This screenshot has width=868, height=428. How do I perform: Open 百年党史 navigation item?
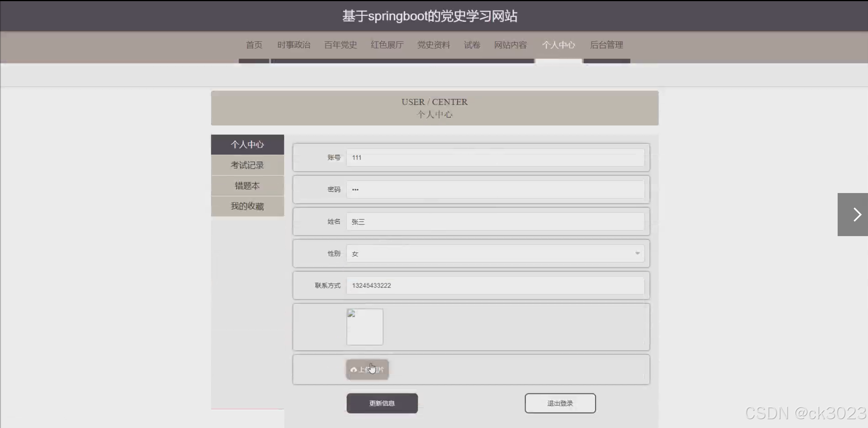pos(340,45)
